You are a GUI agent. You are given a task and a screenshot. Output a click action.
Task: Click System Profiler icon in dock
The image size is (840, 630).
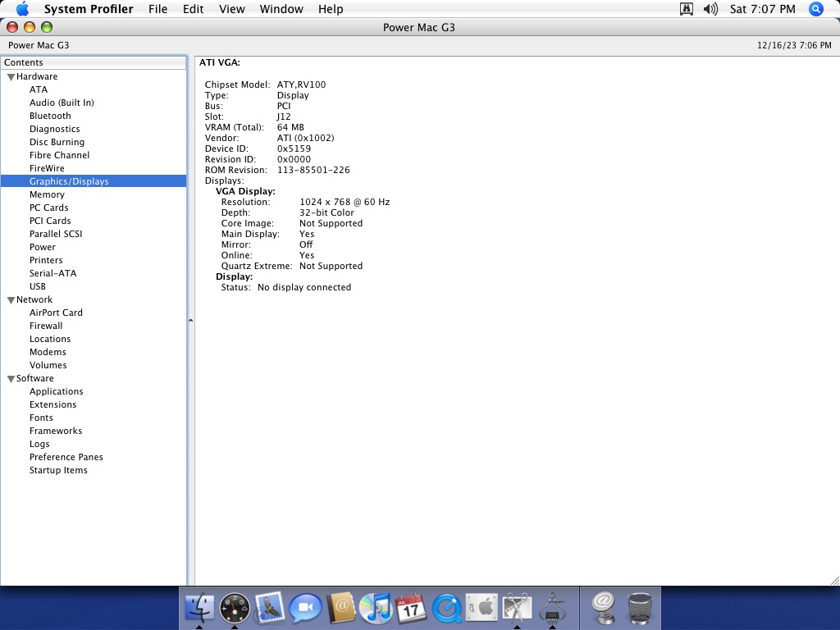click(552, 608)
